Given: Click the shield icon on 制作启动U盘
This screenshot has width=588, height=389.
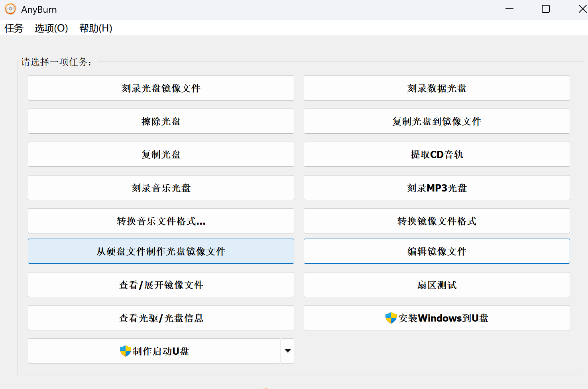Looking at the screenshot, I should (126, 351).
